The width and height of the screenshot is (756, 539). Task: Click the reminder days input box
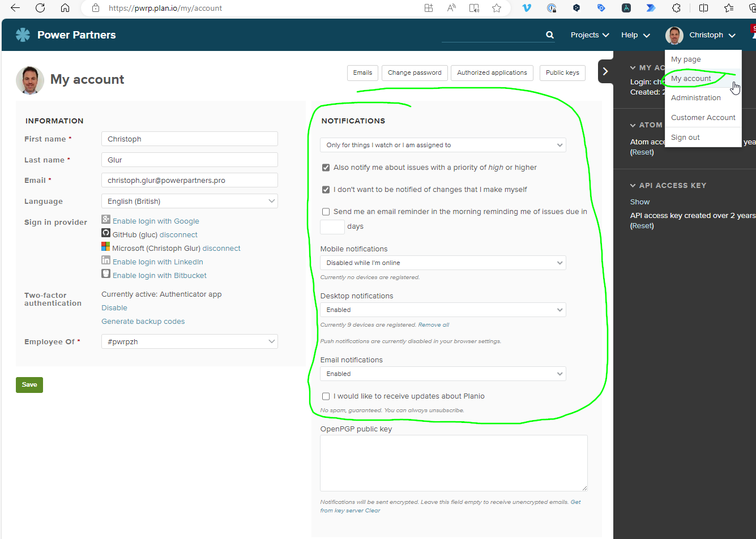pos(332,226)
